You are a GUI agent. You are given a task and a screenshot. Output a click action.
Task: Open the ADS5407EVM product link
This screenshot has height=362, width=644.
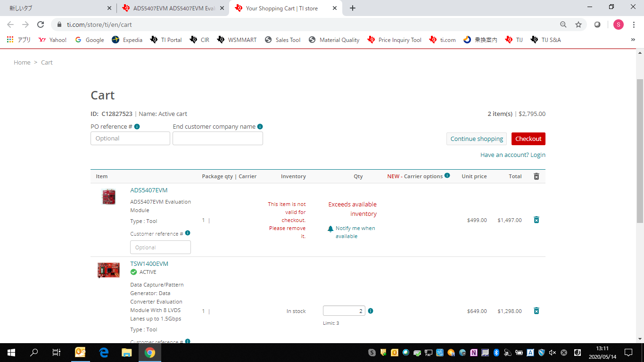(149, 190)
